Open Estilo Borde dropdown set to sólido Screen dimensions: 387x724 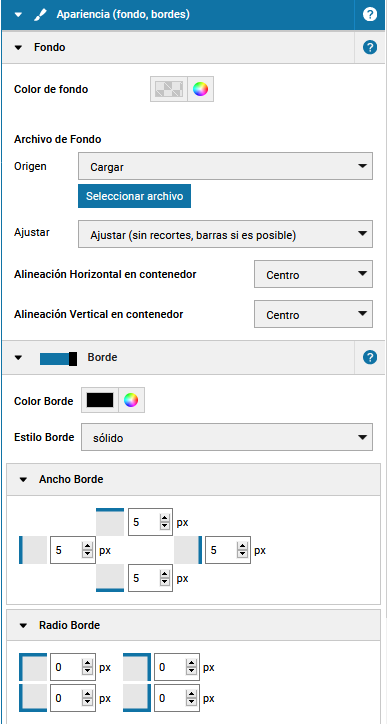pos(227,437)
